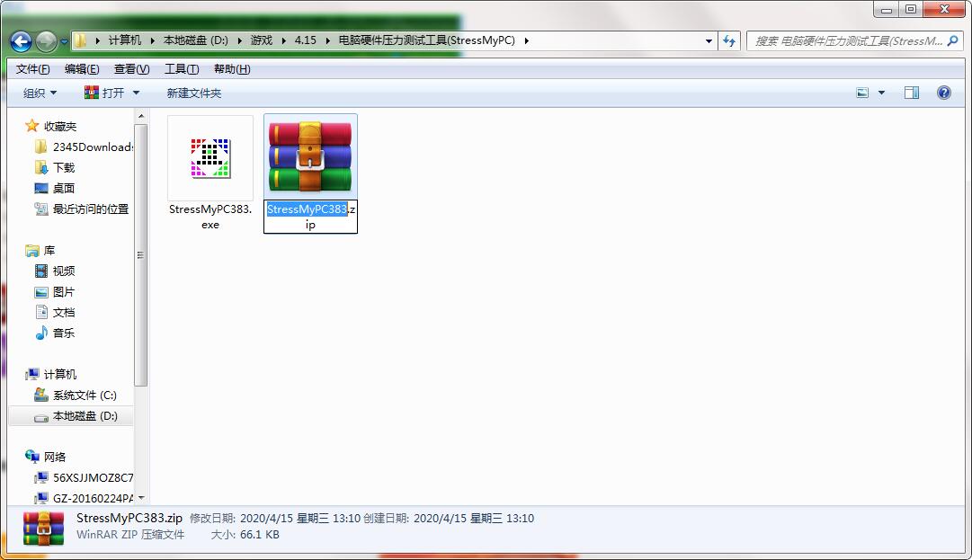This screenshot has height=560, width=972.
Task: Open the 编辑(E) menu
Action: coord(82,68)
